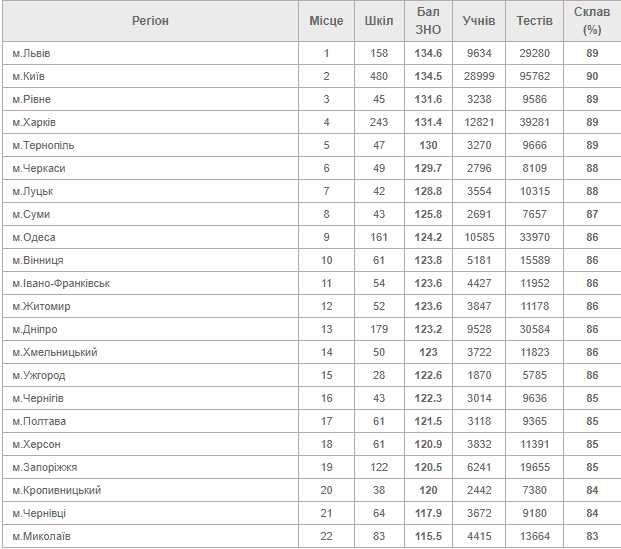Select м.Тернопіль row name

click(43, 145)
